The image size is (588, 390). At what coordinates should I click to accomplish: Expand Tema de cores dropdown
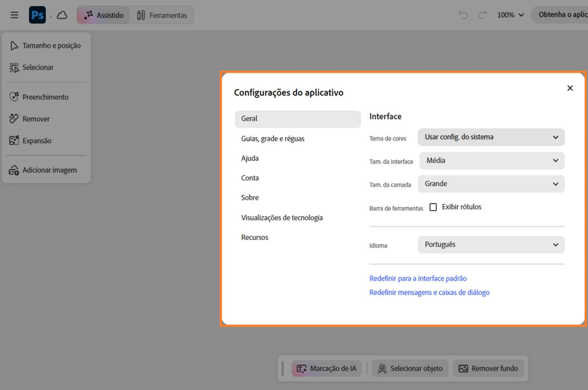(491, 137)
